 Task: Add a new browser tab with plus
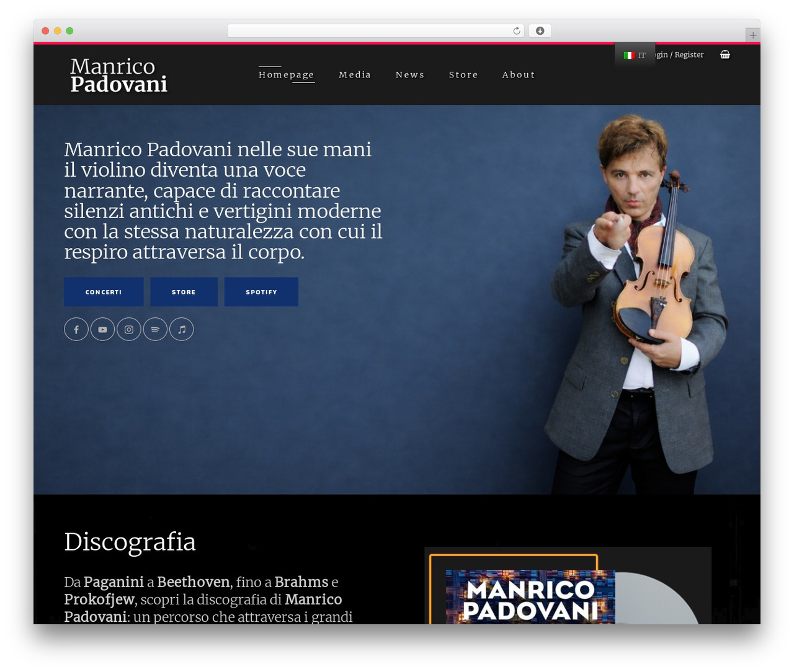[x=752, y=35]
